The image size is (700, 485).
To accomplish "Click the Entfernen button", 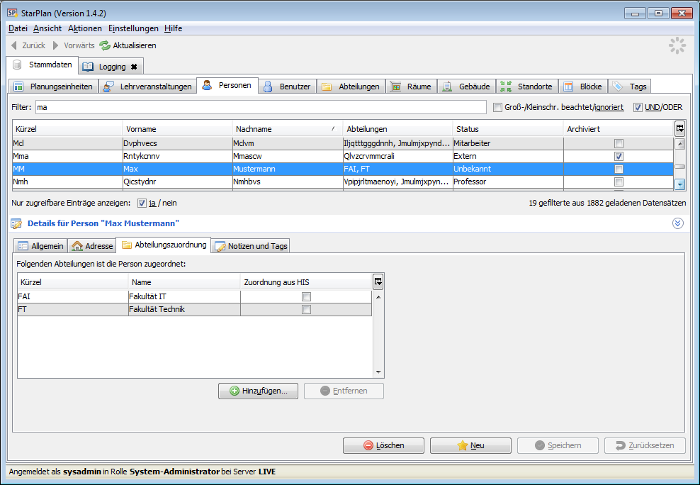I will pyautogui.click(x=344, y=391).
